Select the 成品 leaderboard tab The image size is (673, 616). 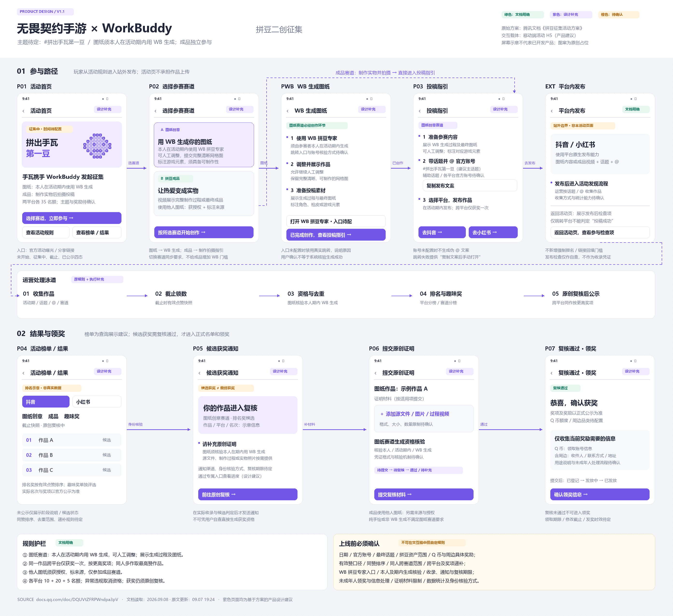pos(53,416)
